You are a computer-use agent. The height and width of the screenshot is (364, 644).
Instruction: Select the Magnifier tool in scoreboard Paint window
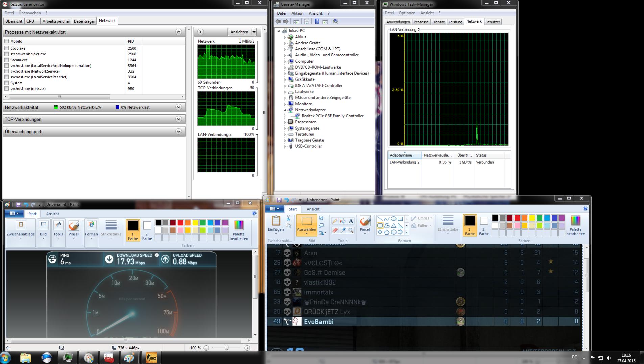[x=351, y=230]
